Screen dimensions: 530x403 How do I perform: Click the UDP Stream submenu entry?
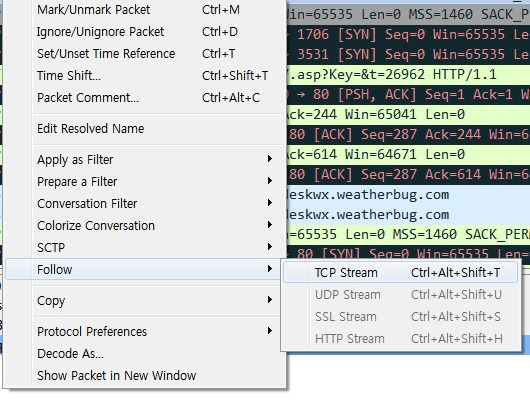[x=401, y=294]
